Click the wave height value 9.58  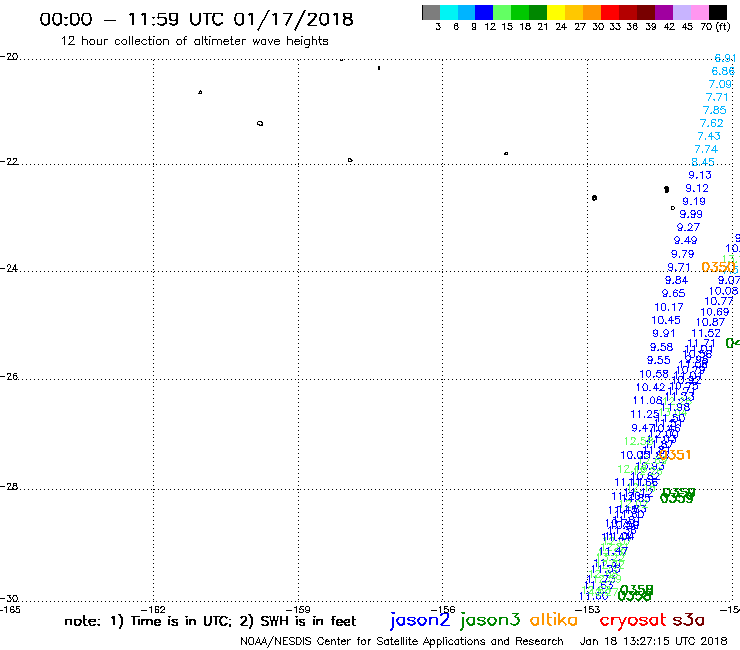[661, 347]
